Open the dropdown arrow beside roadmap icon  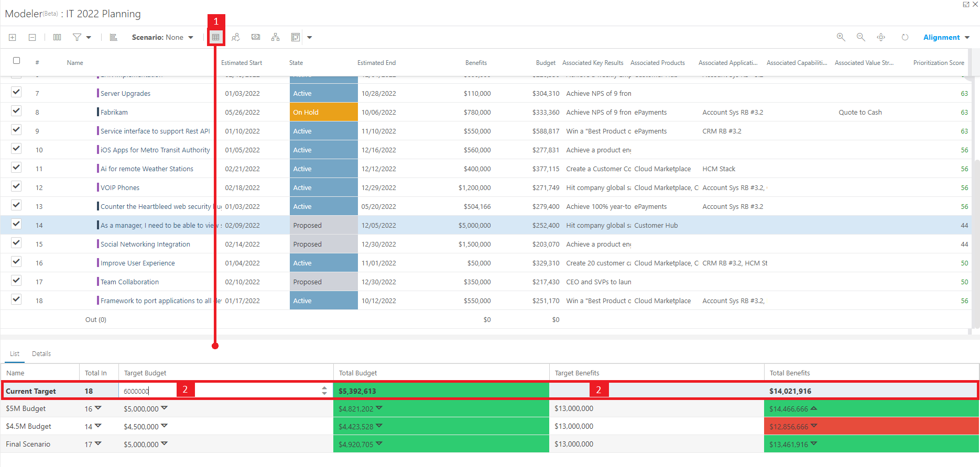(309, 37)
